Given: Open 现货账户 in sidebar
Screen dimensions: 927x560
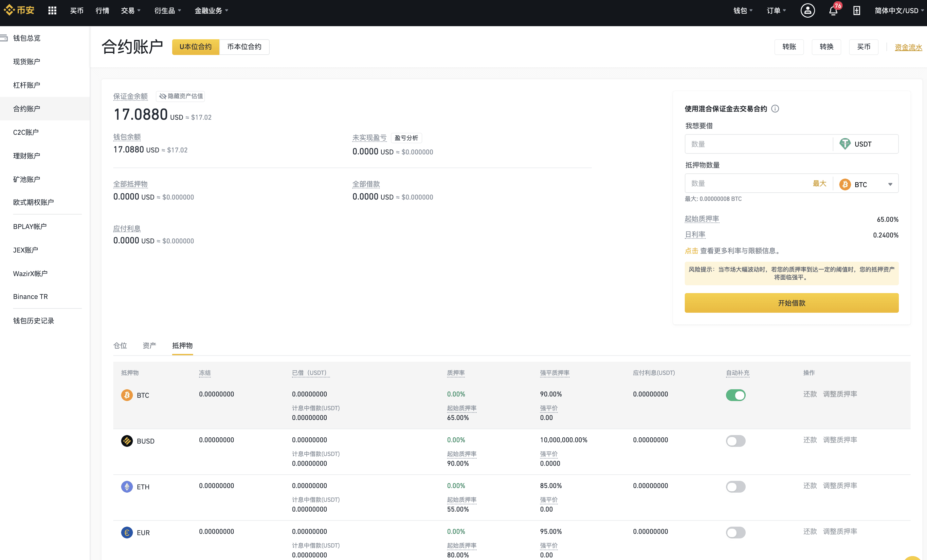Looking at the screenshot, I should point(26,61).
